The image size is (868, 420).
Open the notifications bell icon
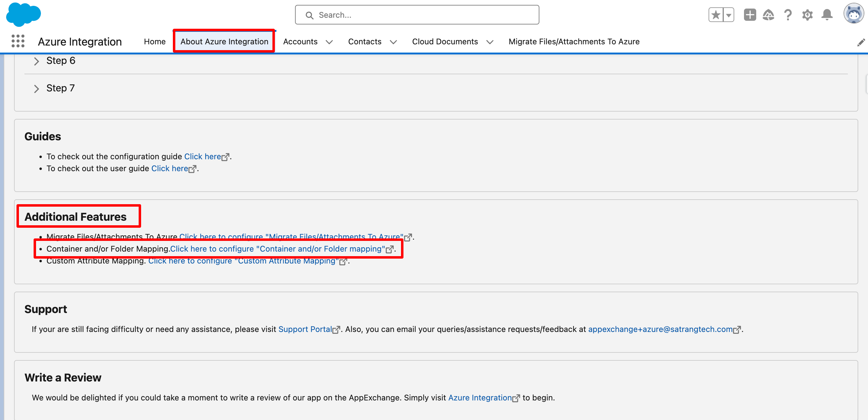827,15
